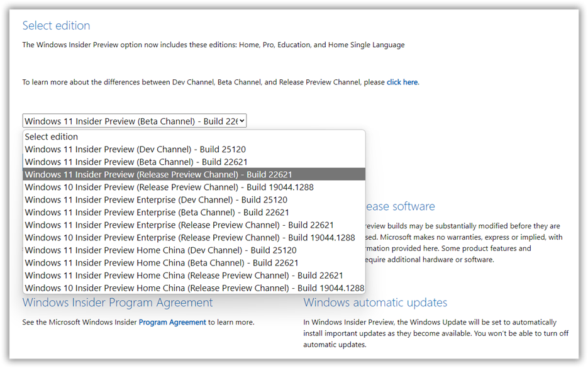Choose Windows 10 Home China (Release Preview Channel) option

pos(194,288)
